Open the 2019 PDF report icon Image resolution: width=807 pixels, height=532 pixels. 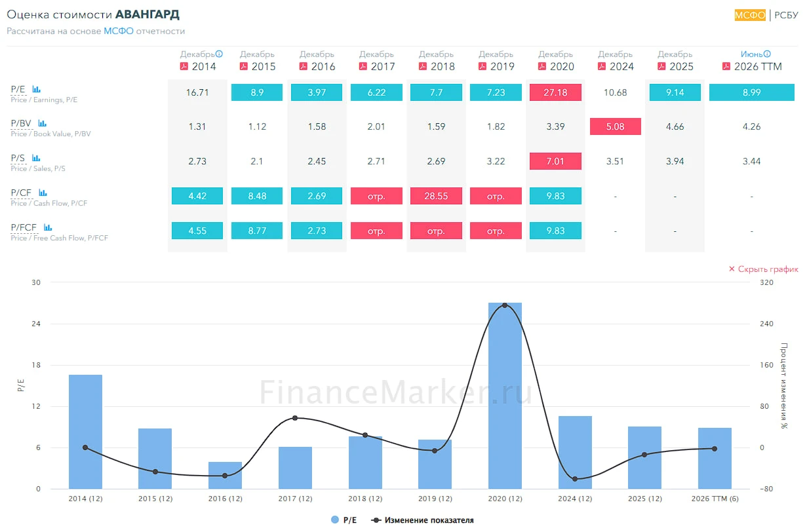coord(482,66)
